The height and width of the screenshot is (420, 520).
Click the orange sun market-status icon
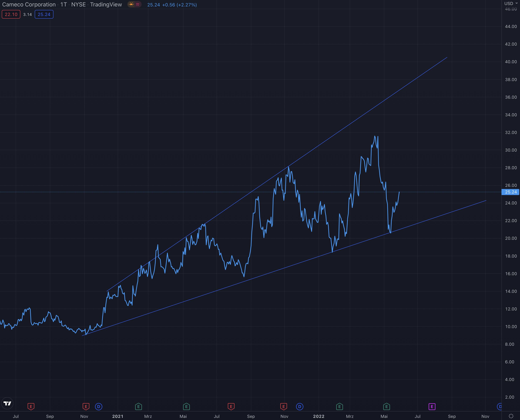point(131,4)
